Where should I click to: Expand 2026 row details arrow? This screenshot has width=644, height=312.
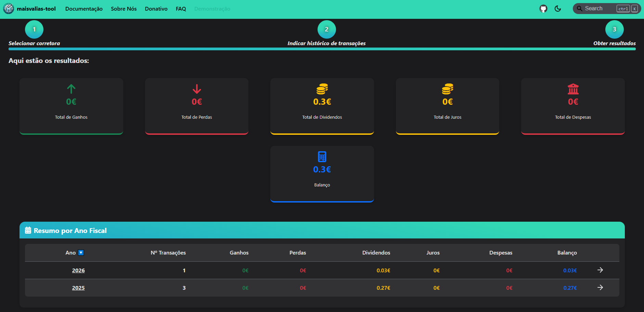click(x=600, y=270)
